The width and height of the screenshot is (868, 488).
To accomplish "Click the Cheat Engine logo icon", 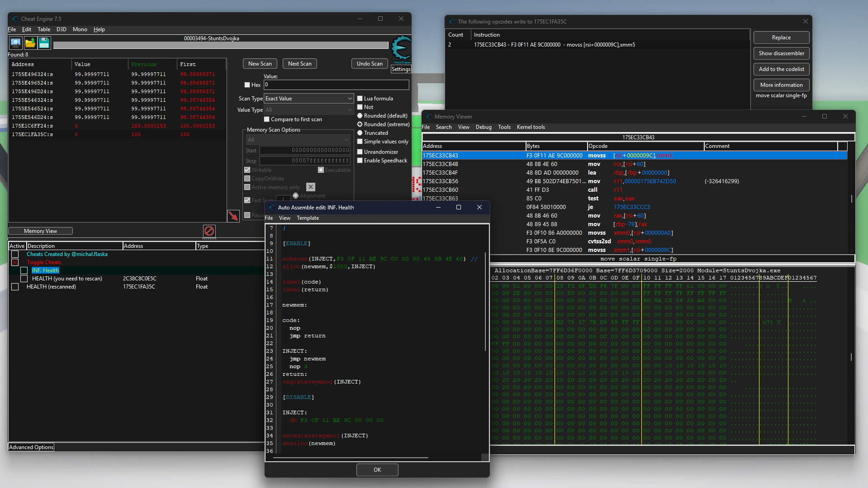I will tap(401, 49).
